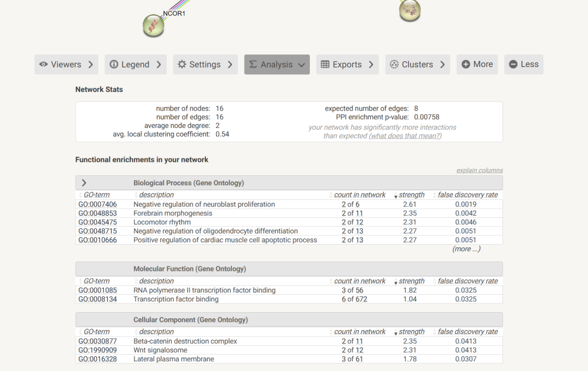Open the 'what does that mean?' link
Viewport: 588px width, 371px height.
tap(405, 136)
